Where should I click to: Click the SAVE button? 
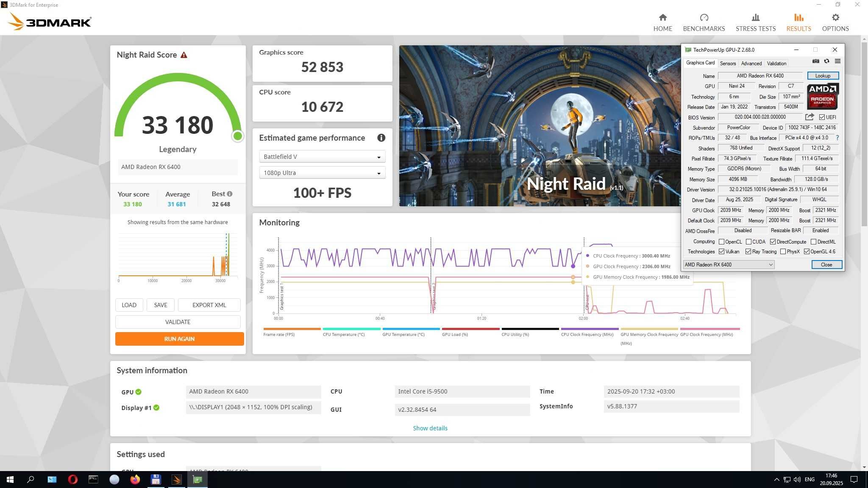click(x=160, y=305)
